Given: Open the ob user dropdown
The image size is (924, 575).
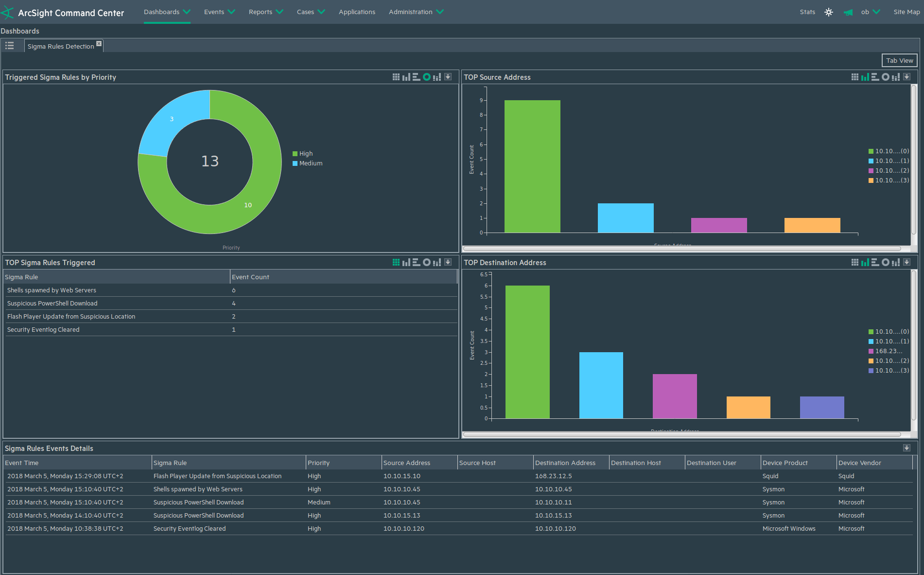Looking at the screenshot, I should 870,12.
